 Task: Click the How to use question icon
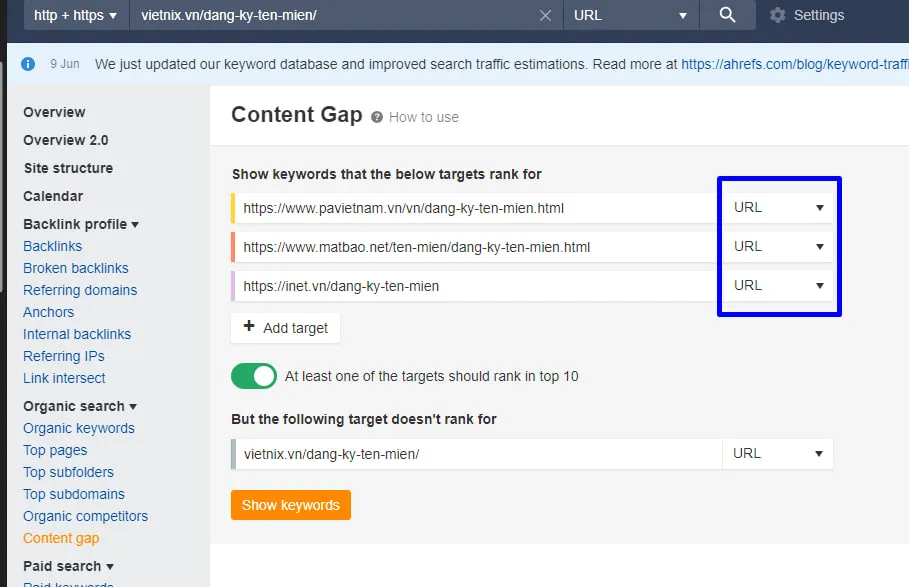tap(377, 117)
